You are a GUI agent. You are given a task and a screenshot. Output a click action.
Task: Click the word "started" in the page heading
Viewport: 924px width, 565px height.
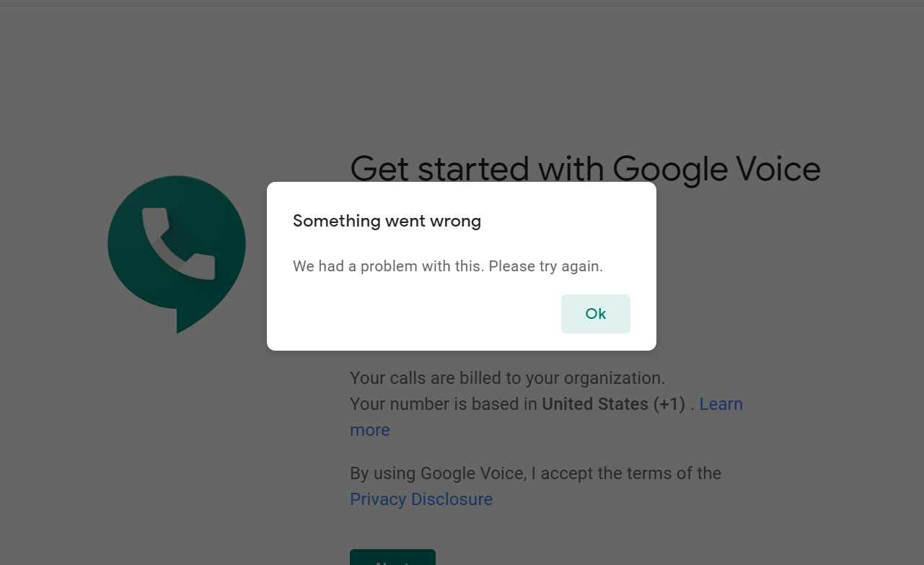473,170
